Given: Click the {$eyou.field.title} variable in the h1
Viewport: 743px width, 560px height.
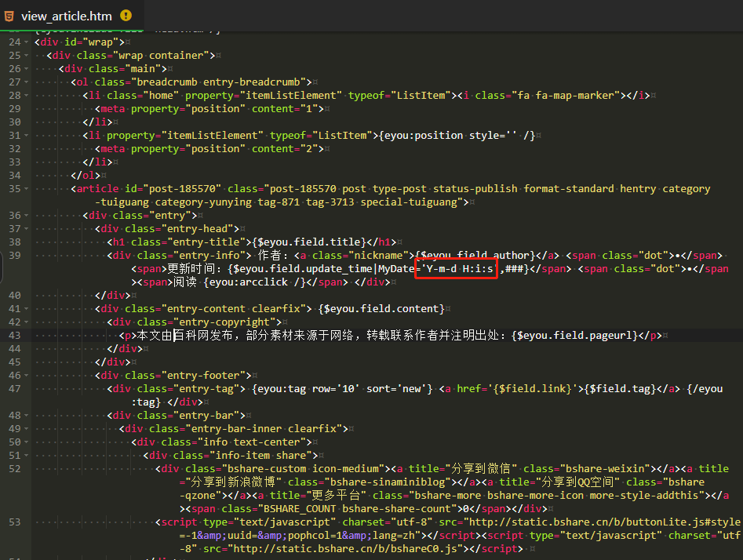Looking at the screenshot, I should click(308, 242).
